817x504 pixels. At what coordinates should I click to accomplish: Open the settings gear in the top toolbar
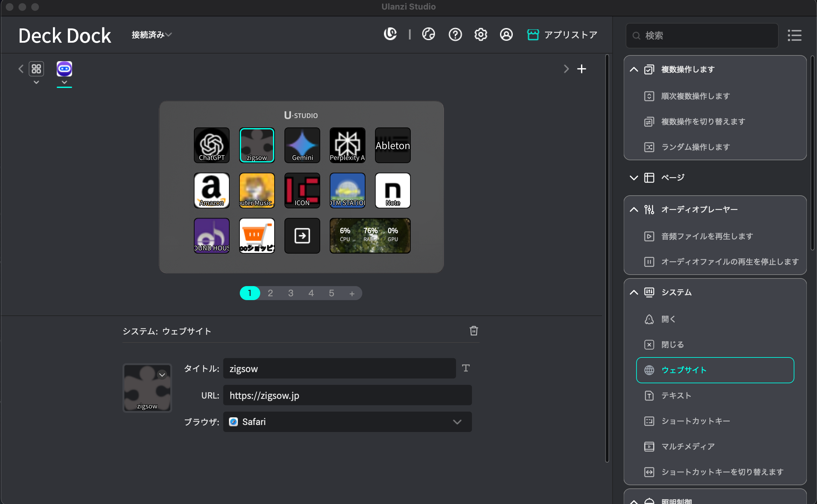(480, 34)
